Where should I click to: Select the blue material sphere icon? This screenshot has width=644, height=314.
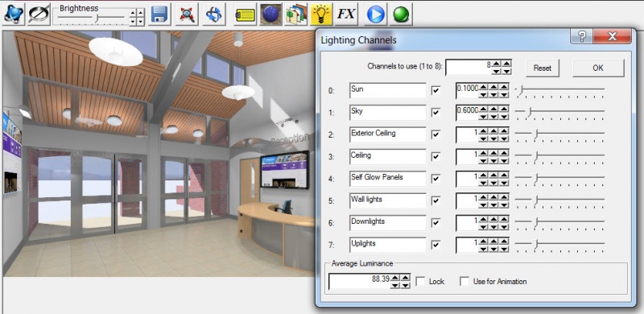[x=270, y=14]
